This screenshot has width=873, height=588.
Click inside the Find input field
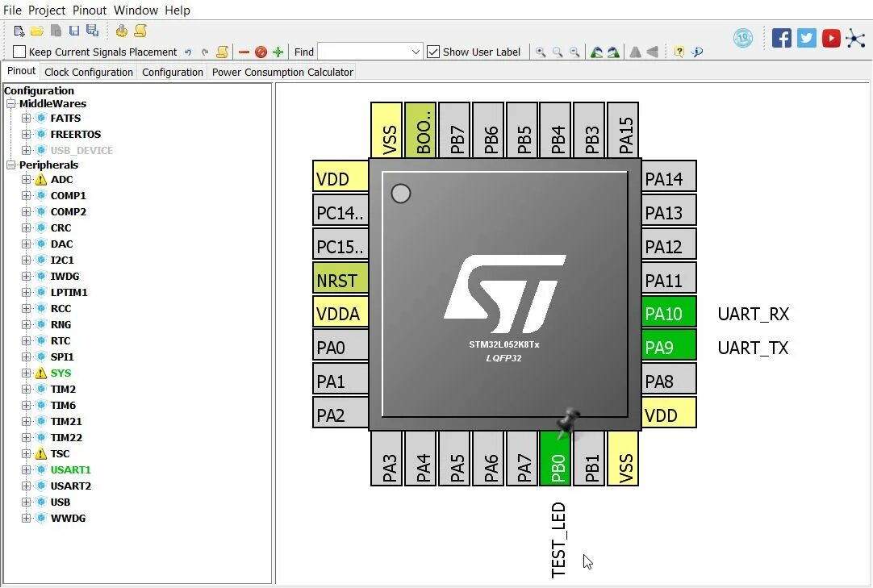click(x=363, y=52)
